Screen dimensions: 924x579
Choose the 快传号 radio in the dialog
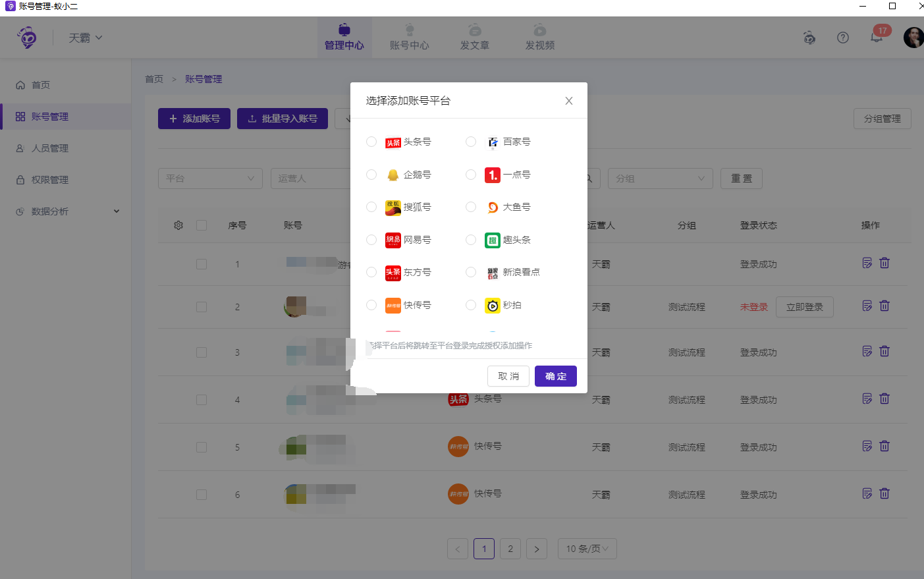pos(371,305)
